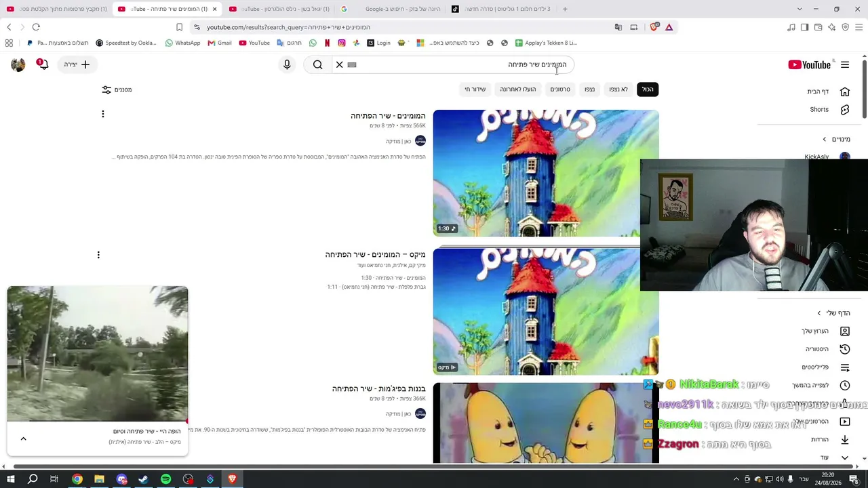This screenshot has height=488, width=868.
Task: Open the Windows Start menu
Action: tap(10, 479)
